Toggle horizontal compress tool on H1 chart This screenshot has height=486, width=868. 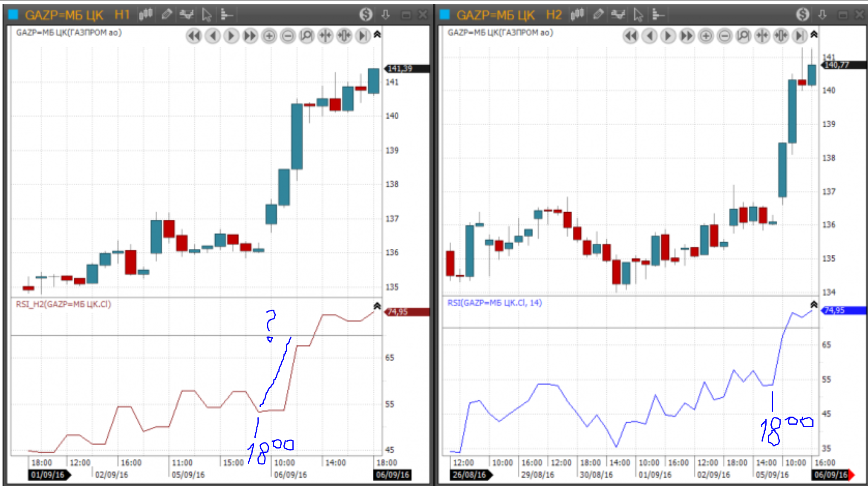click(325, 36)
